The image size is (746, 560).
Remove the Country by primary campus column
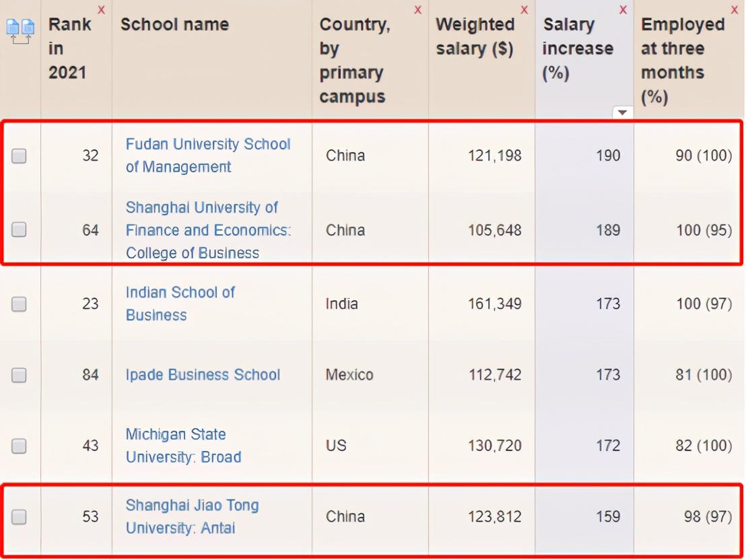pos(418,9)
